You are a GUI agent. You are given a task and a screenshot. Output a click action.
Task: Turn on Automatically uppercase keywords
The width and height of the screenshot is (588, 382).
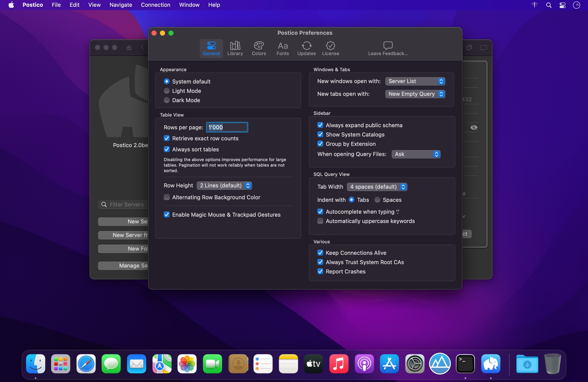tap(320, 221)
